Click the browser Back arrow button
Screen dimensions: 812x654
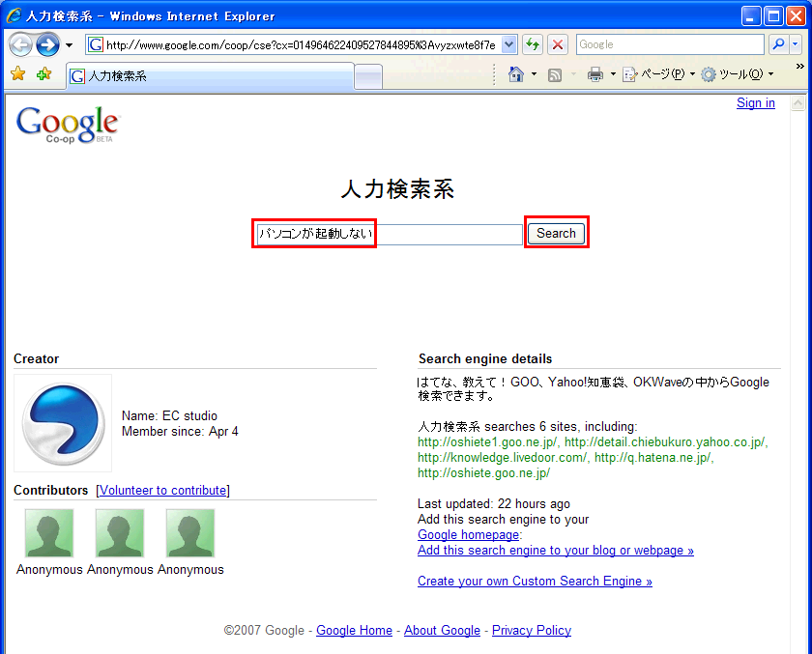click(20, 45)
